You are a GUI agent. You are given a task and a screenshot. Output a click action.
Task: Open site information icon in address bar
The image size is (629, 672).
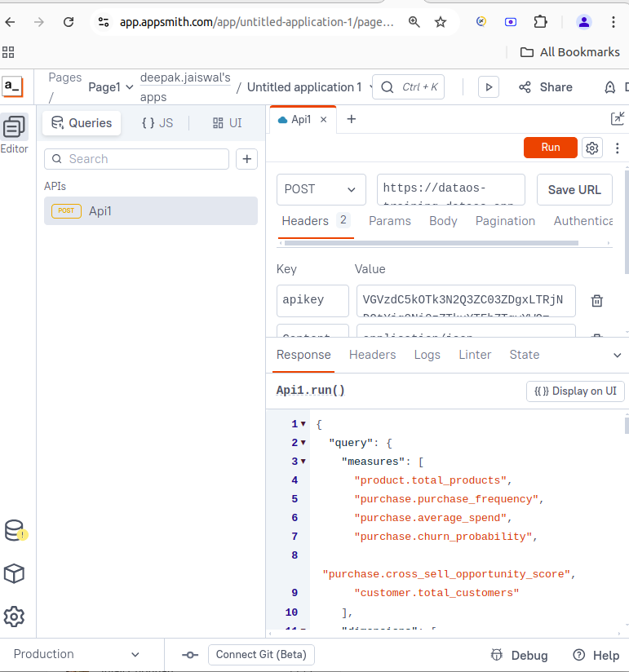coord(104,22)
